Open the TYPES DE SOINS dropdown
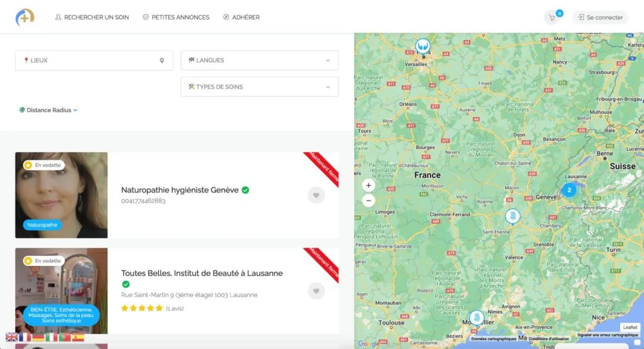The width and height of the screenshot is (644, 349). (x=259, y=87)
